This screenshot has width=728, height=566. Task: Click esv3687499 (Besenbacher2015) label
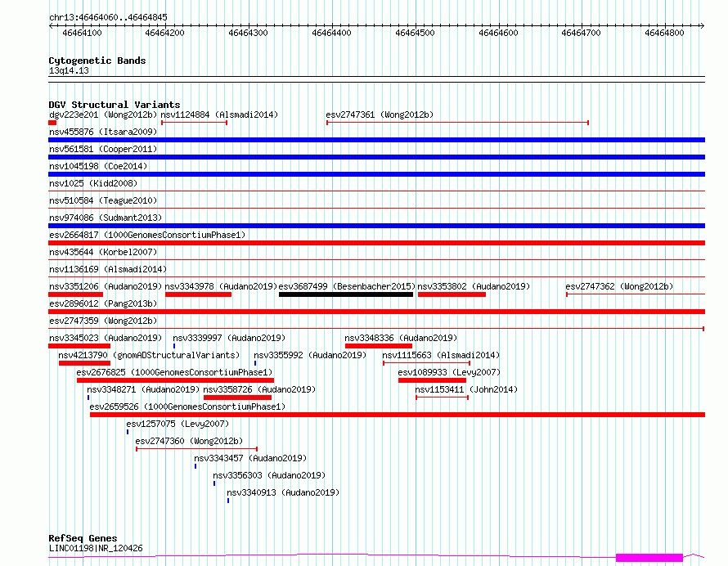point(347,286)
